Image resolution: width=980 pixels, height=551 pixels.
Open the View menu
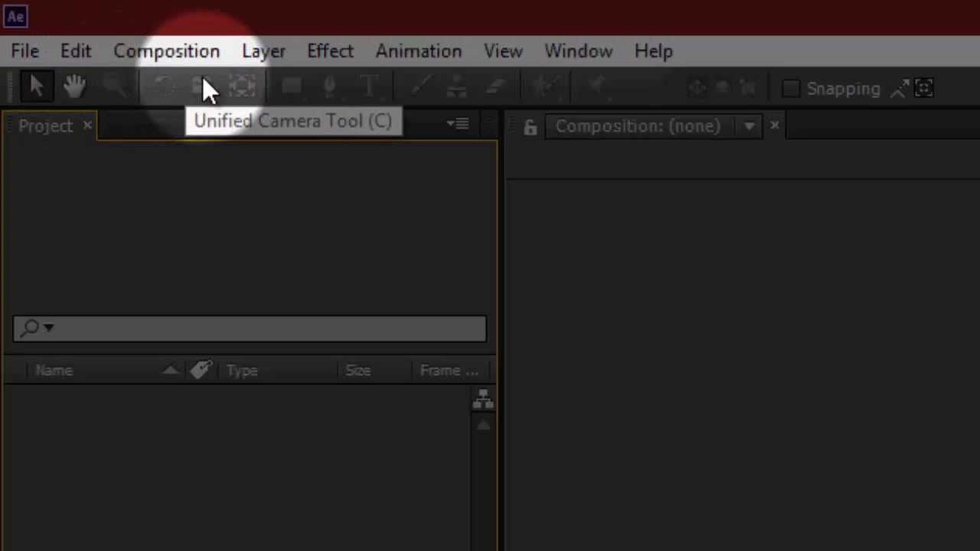click(x=503, y=51)
